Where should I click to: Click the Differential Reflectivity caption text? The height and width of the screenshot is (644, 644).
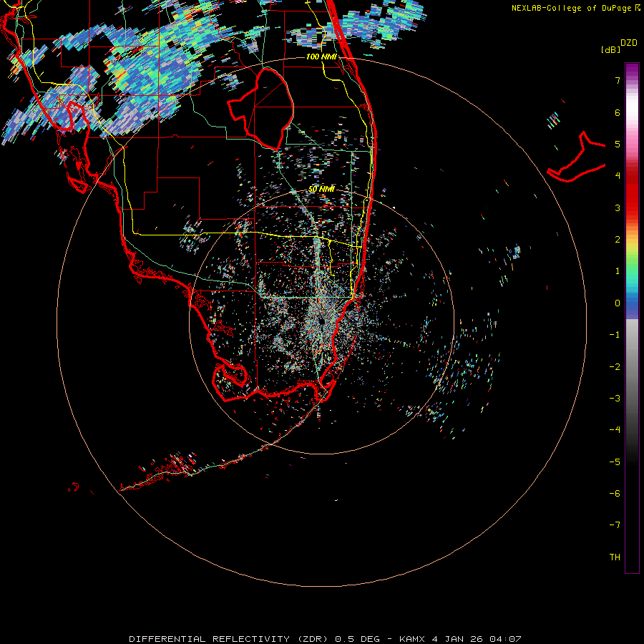click(x=325, y=639)
